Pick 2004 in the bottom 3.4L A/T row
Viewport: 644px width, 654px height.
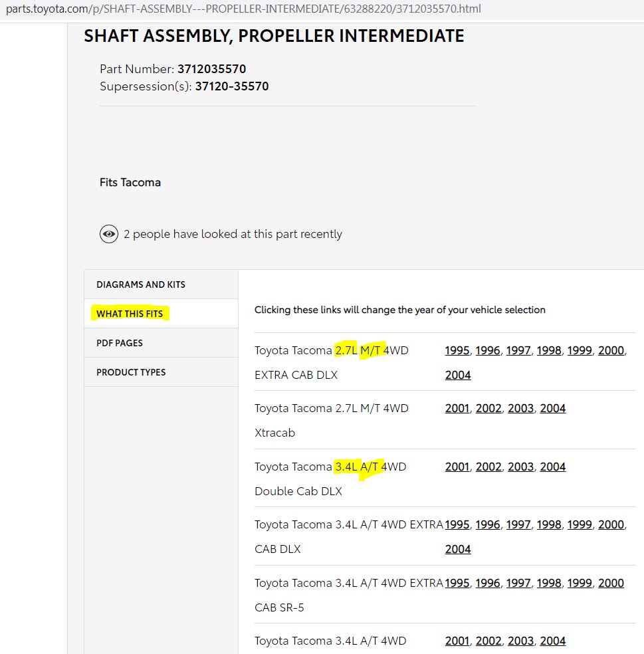point(553,641)
